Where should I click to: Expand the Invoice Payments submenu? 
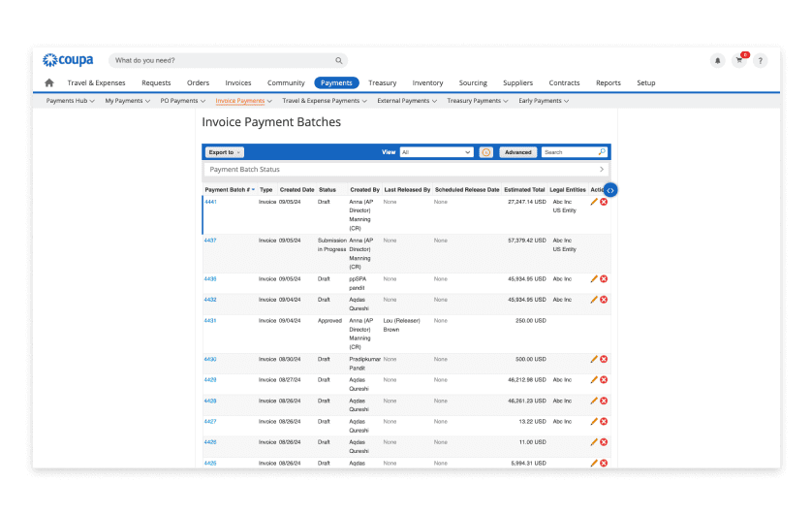click(243, 101)
